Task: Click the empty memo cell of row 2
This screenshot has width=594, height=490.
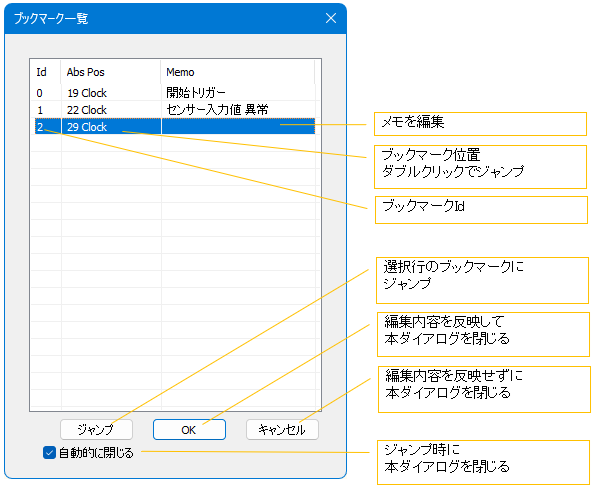Action: [238, 127]
